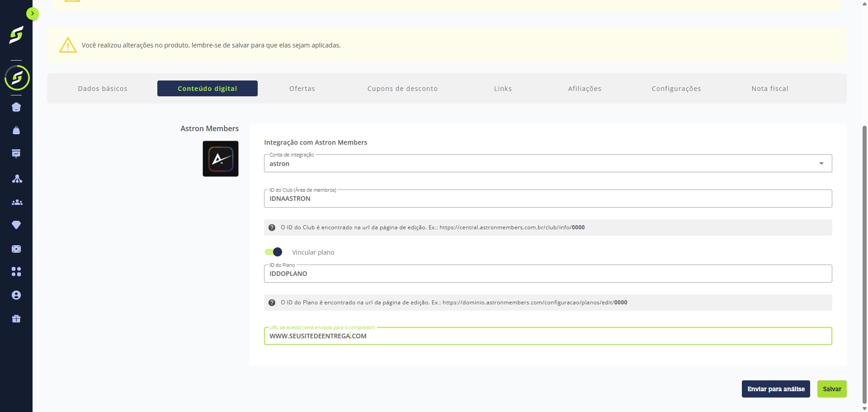Go to the Links tab
Screen dimensions: 868x412
point(503,89)
